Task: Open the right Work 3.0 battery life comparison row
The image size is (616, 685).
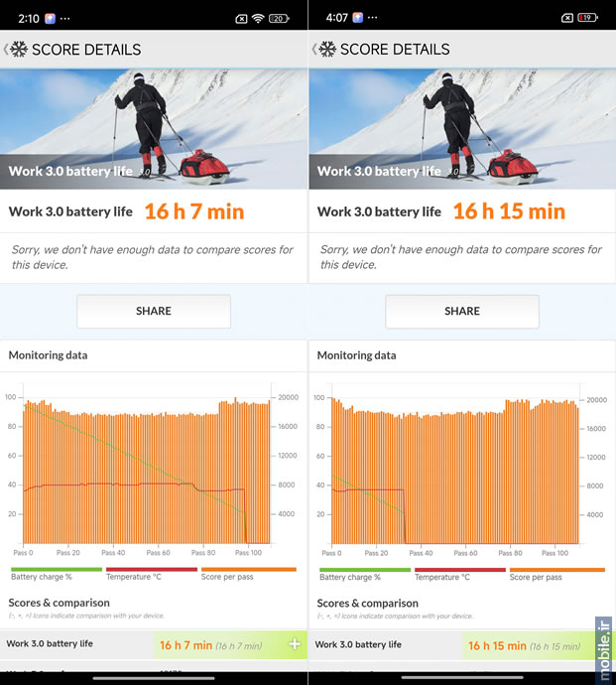Action: point(462,645)
